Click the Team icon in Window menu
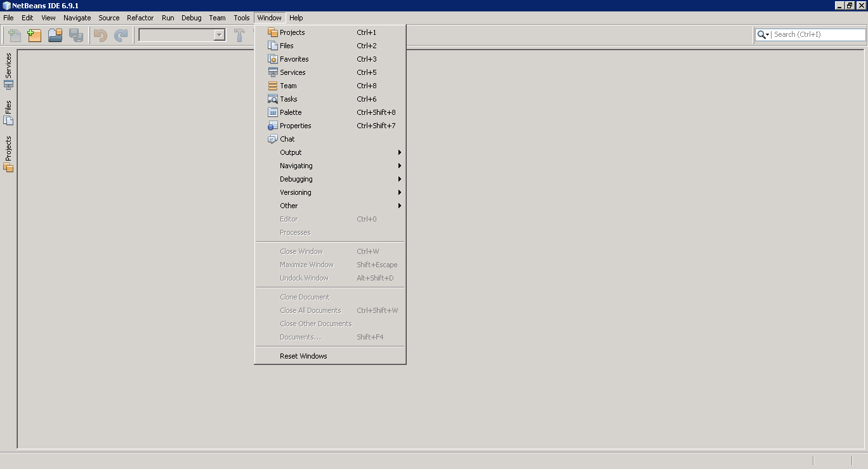Viewport: 868px width, 469px height. (x=273, y=86)
